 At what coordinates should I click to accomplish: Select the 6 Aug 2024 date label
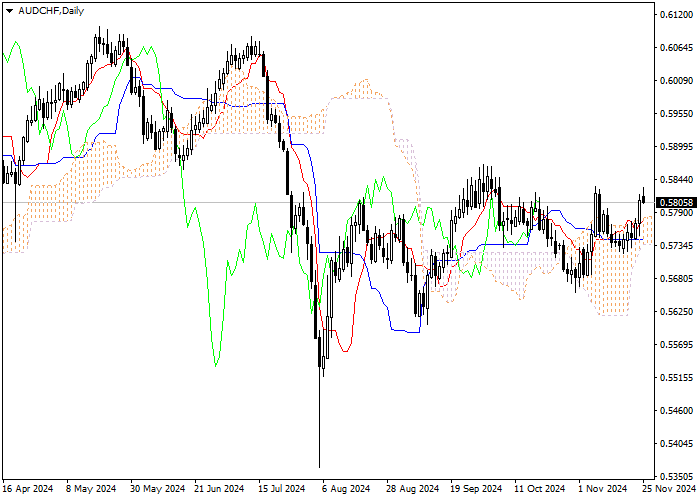click(x=346, y=489)
